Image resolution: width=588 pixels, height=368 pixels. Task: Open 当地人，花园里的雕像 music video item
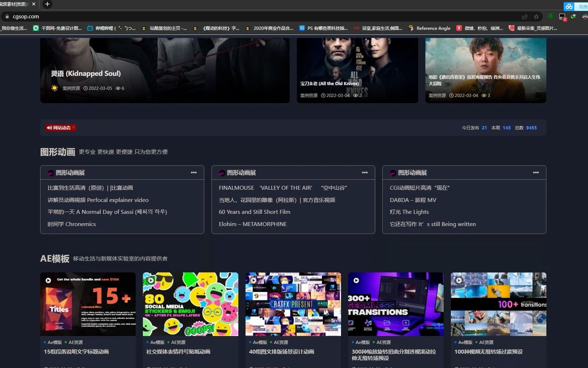(x=277, y=200)
